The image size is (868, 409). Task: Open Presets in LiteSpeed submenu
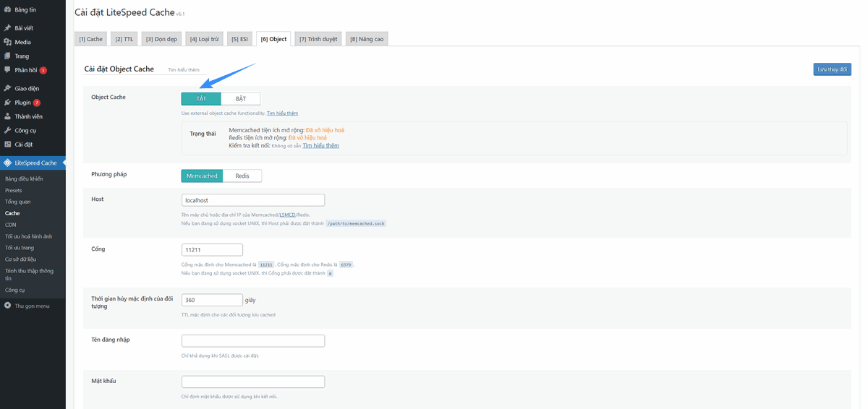click(x=14, y=190)
